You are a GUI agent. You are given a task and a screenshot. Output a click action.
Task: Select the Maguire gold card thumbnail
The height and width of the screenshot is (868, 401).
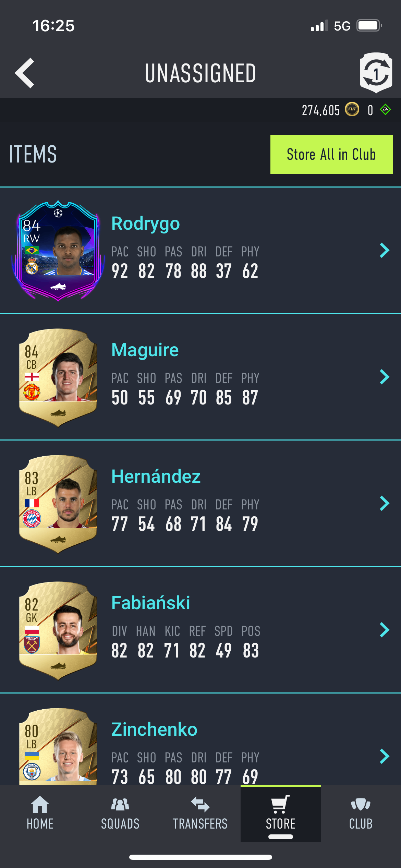58,377
